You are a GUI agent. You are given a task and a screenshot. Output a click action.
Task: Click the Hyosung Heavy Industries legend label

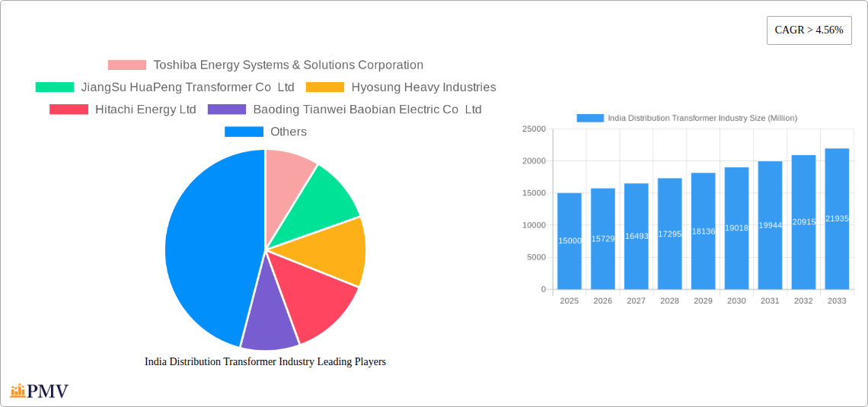tap(423, 87)
